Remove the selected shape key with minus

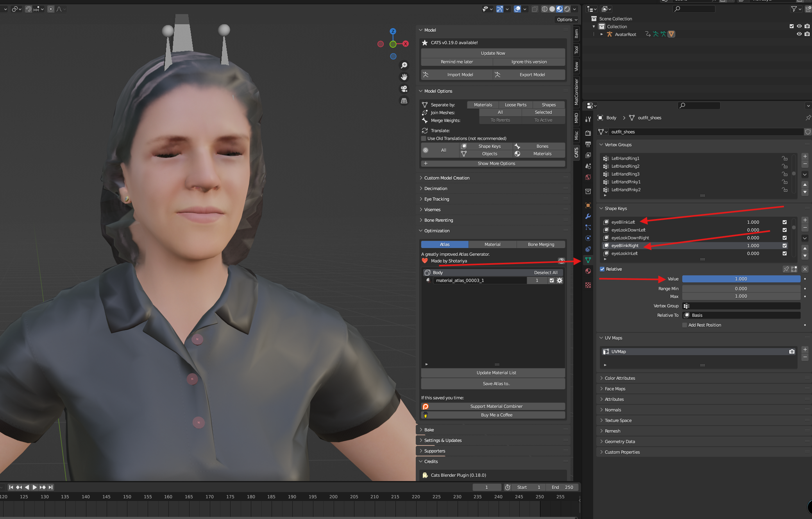(x=805, y=228)
